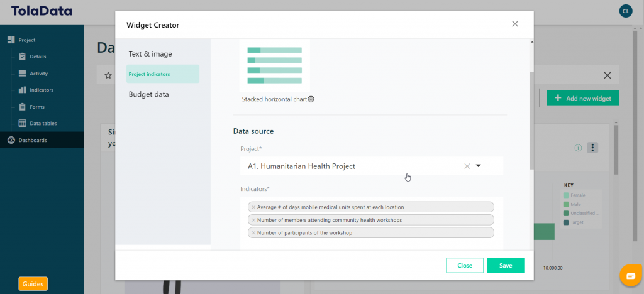
Task: Toggle Female in the chart key
Action: click(574, 195)
